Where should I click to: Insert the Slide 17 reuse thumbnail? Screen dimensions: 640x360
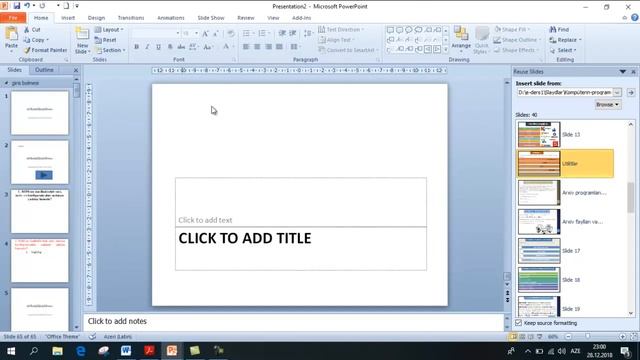(539, 251)
